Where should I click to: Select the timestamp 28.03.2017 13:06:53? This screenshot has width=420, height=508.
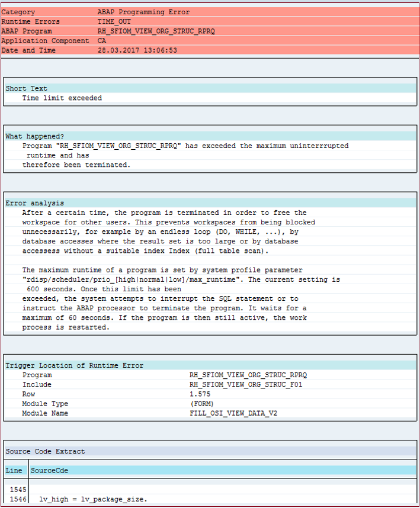137,50
